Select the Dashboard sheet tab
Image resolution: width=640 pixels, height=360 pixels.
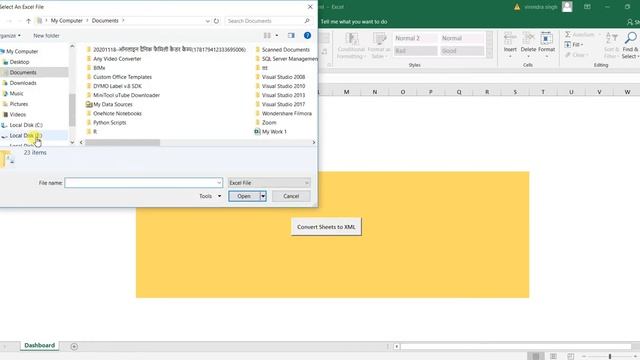coord(40,345)
